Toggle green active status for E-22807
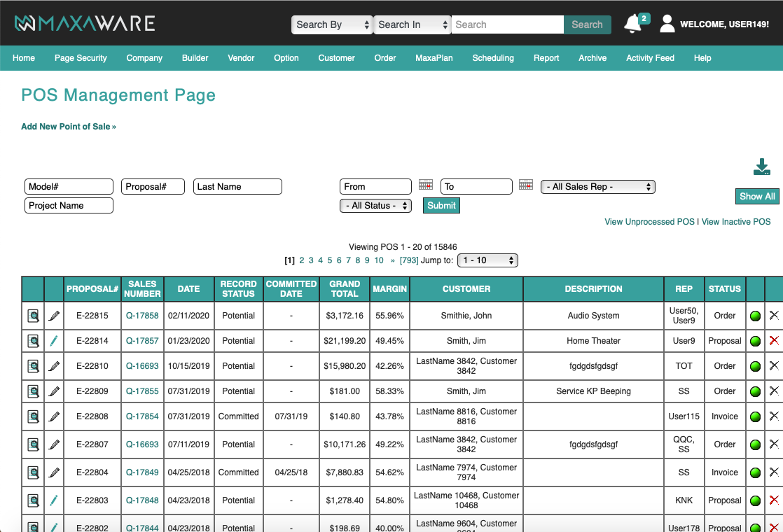 [756, 444]
